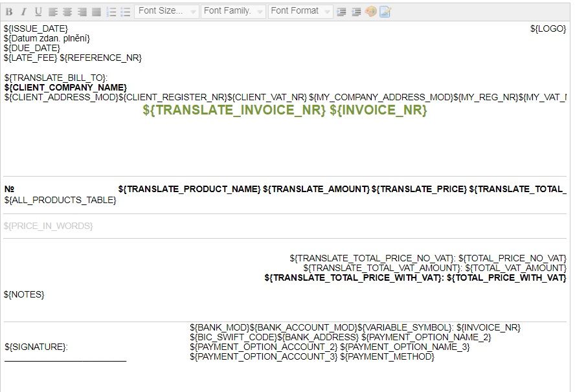Click the ${LATE_FEE} placeholder

click(x=30, y=58)
